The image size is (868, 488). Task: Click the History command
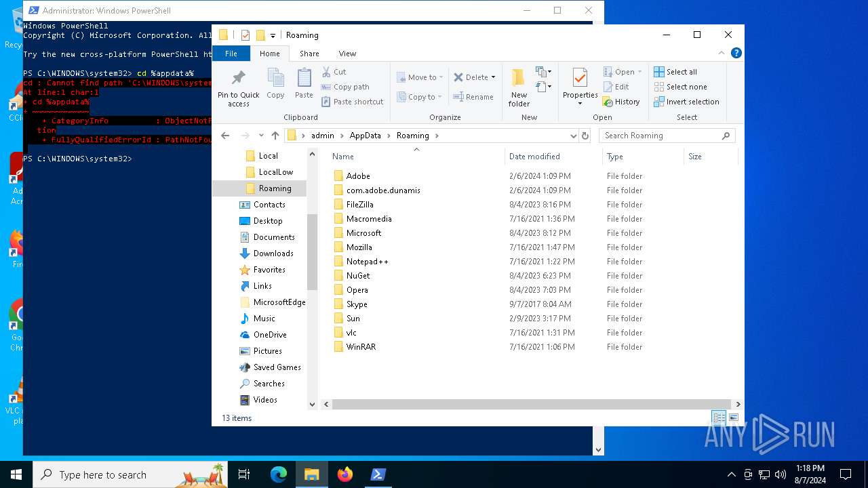point(621,102)
